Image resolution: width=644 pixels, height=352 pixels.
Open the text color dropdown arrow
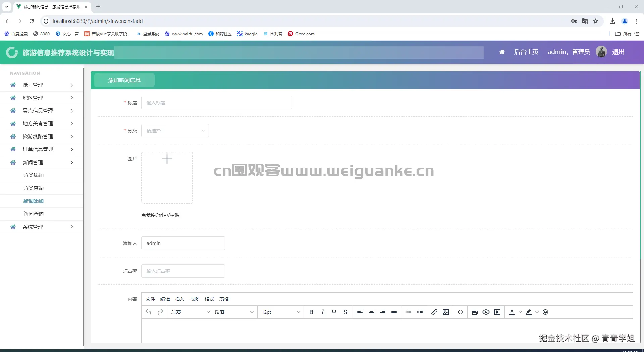[520, 312]
